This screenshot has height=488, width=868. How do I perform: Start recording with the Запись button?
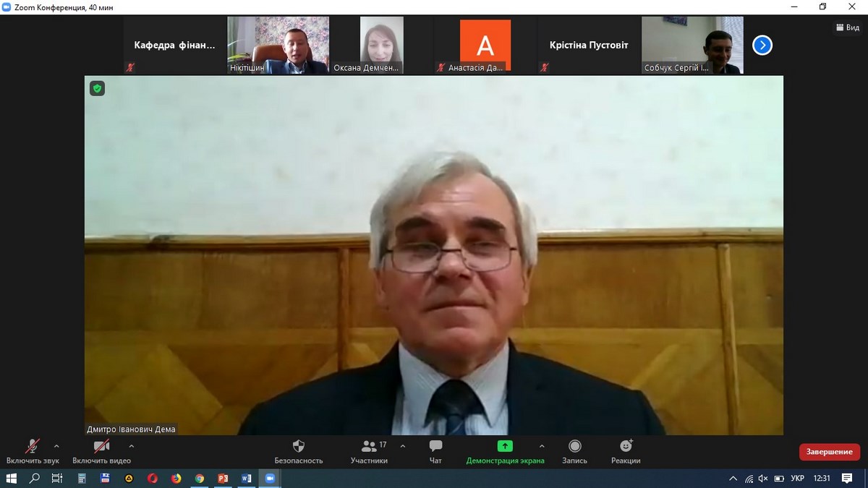pos(574,451)
